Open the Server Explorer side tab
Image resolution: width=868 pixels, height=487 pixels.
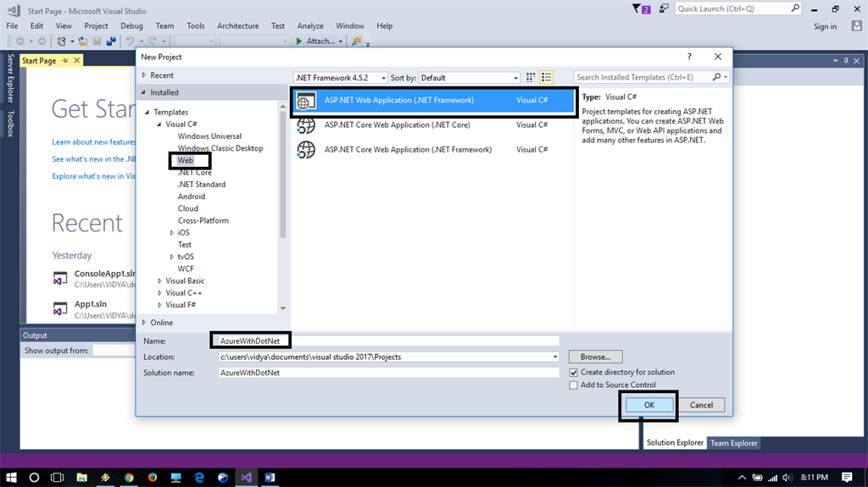pos(10,78)
